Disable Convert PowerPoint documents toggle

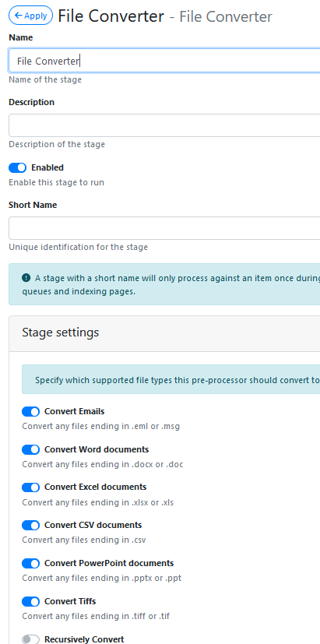[x=31, y=564]
